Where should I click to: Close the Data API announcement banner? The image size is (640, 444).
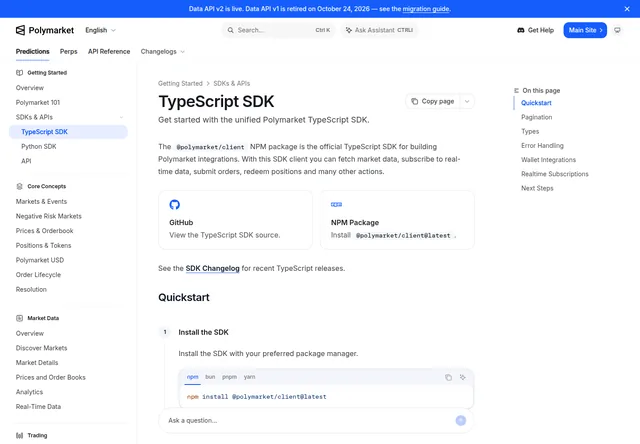click(x=627, y=9)
